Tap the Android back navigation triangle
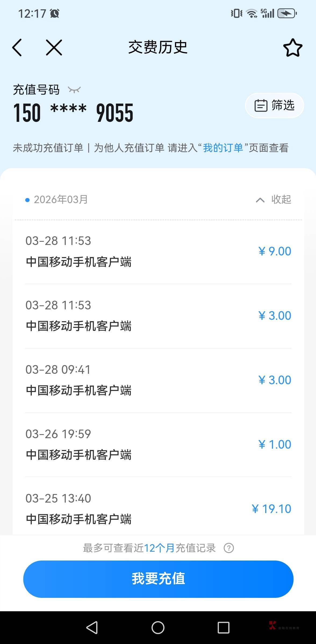This screenshot has width=316, height=644. pyautogui.click(x=92, y=628)
